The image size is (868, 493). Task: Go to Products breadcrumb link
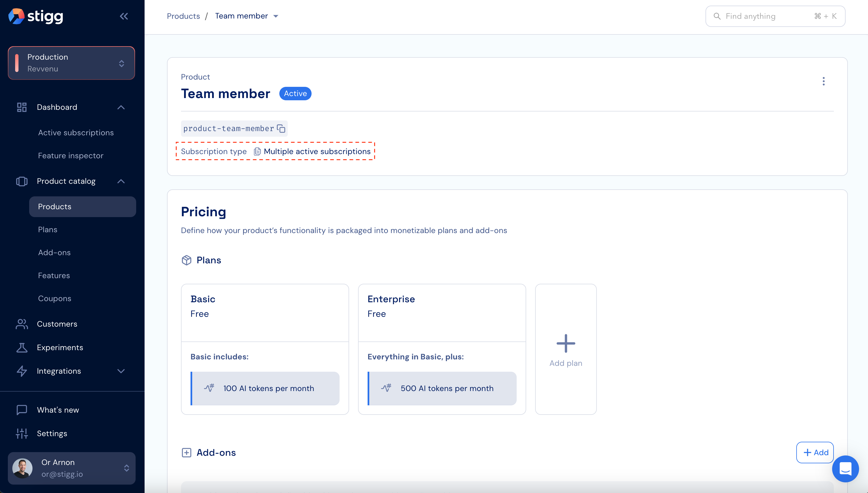click(x=183, y=16)
